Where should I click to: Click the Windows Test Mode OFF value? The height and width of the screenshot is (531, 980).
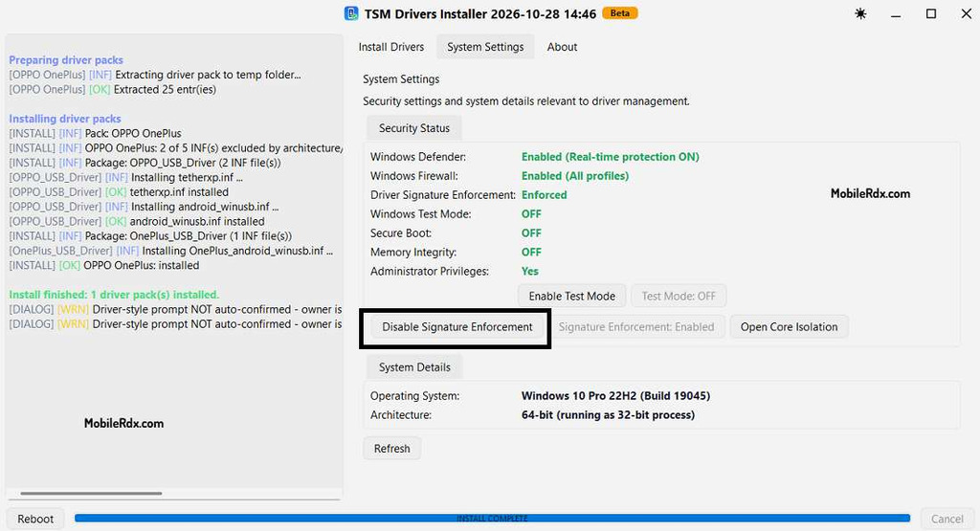coord(531,214)
